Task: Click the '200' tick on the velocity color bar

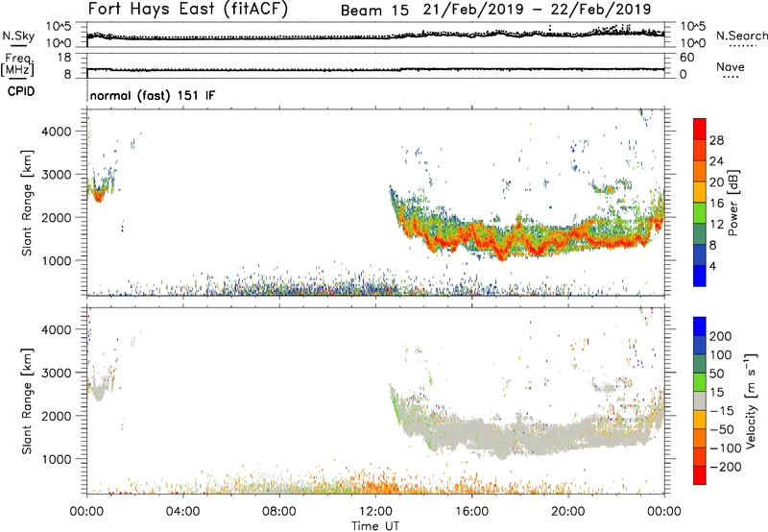Action: [721, 336]
